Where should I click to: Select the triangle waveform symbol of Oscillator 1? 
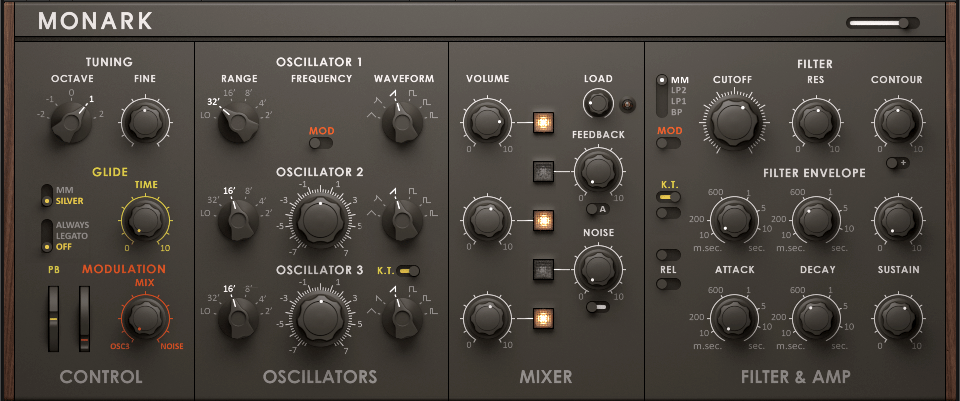(x=373, y=114)
